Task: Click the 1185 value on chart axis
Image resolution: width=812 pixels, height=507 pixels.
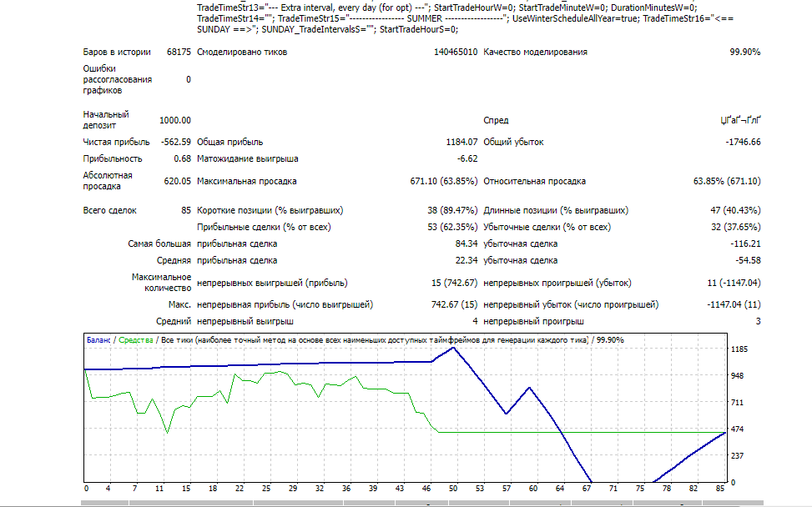Action: coord(739,349)
